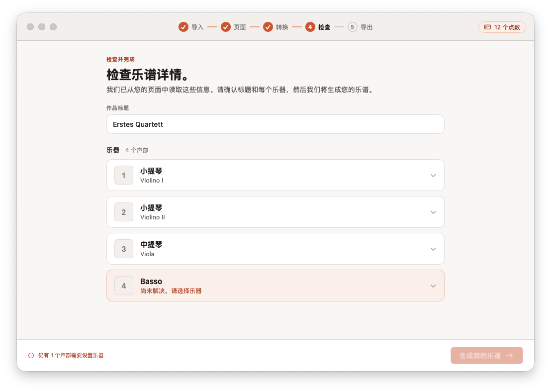Expand the Violino I instrument dropdown chevron
Screen dimensions: 551x392
click(x=433, y=176)
